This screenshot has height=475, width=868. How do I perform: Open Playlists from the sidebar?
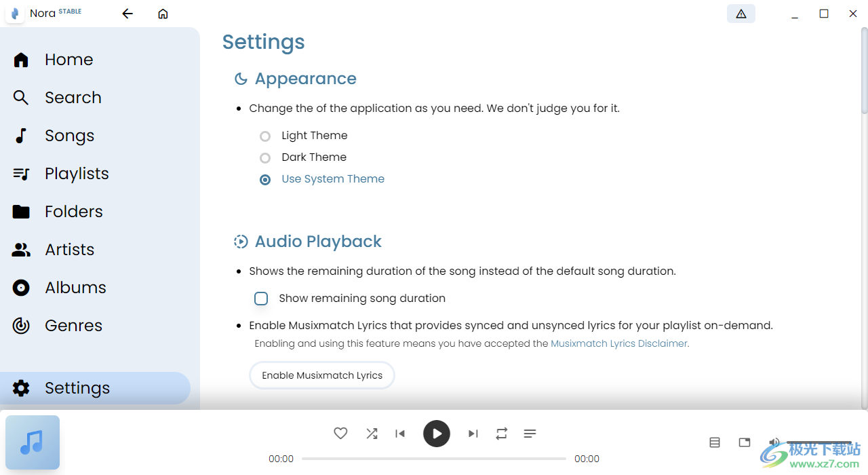click(x=76, y=174)
